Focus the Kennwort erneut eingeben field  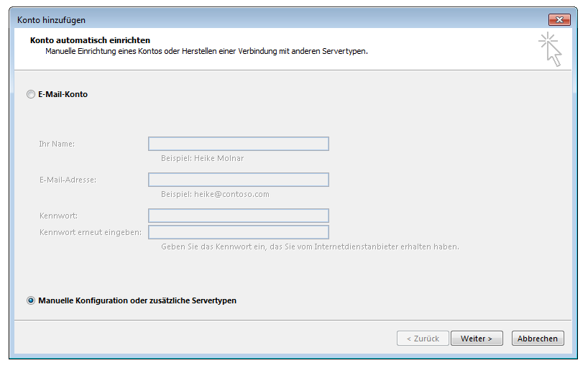point(238,232)
